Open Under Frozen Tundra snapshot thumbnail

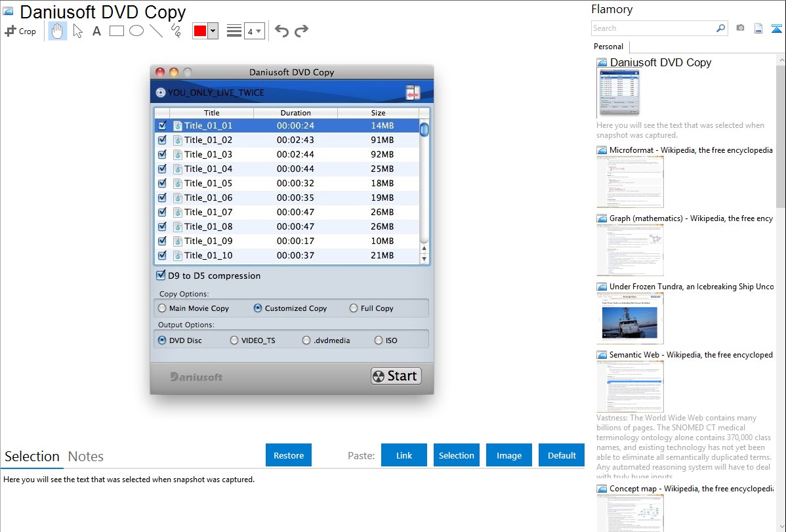[x=630, y=318]
